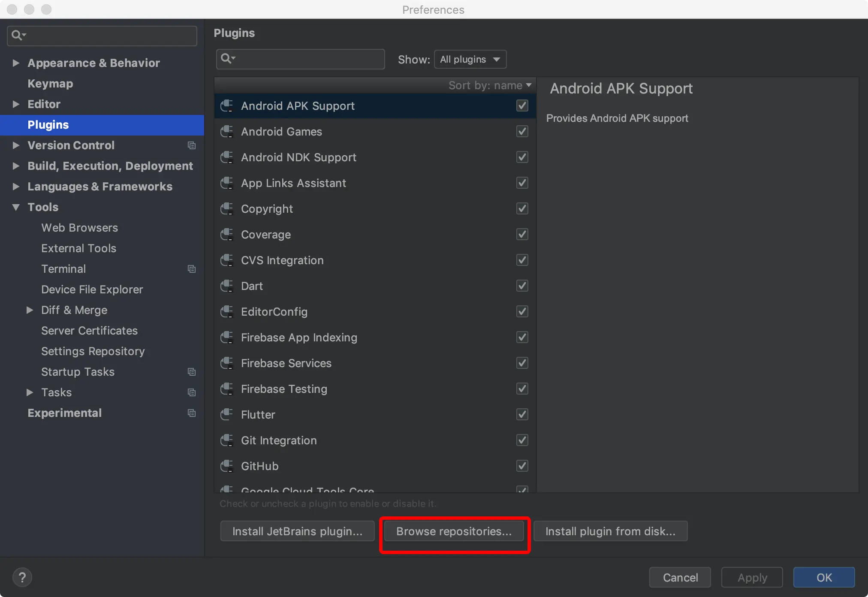Select Keymap in the settings sidebar
The height and width of the screenshot is (597, 868).
point(50,84)
